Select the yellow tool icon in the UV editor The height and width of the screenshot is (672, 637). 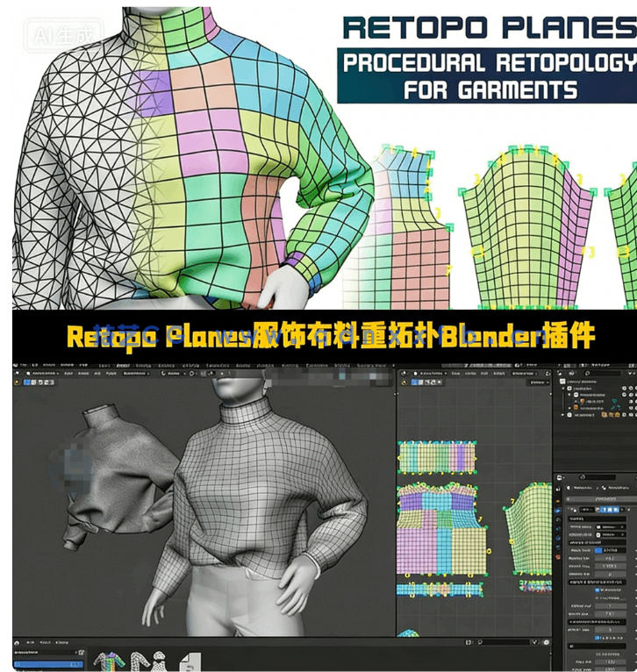(404, 382)
